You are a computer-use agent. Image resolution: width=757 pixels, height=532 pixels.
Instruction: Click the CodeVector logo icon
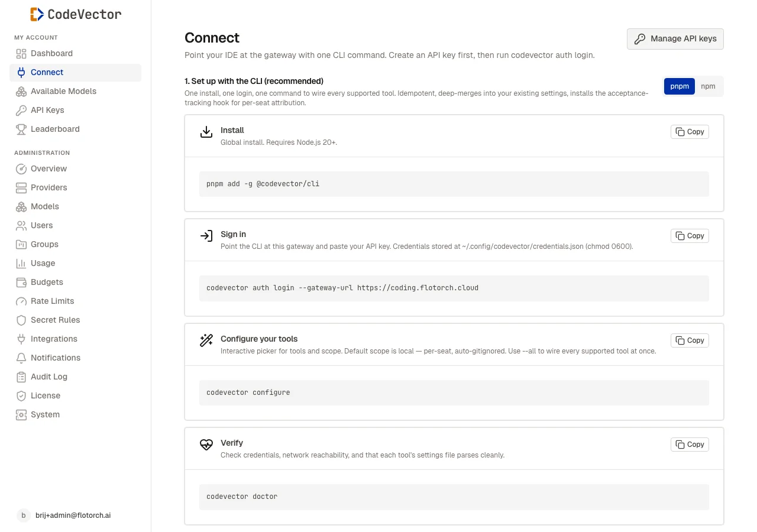pyautogui.click(x=37, y=14)
